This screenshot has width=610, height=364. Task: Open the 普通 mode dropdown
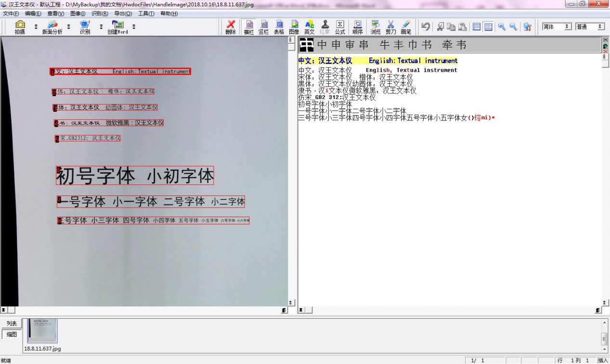(x=600, y=26)
